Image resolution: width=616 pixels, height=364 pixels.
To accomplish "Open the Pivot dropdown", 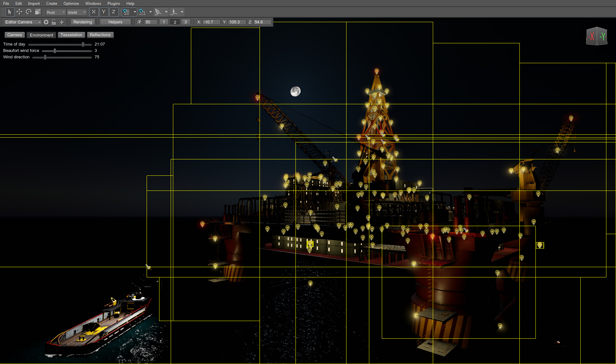I will (x=56, y=12).
